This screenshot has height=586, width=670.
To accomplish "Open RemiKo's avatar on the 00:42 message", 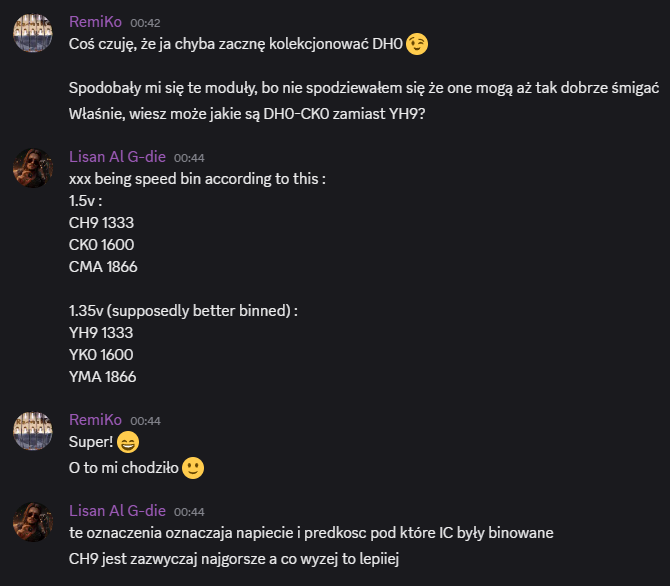I will coord(33,33).
